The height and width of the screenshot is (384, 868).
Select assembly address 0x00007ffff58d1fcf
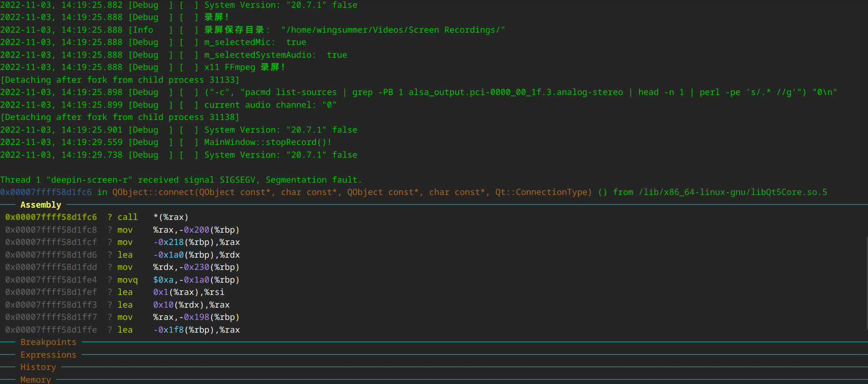(x=51, y=242)
